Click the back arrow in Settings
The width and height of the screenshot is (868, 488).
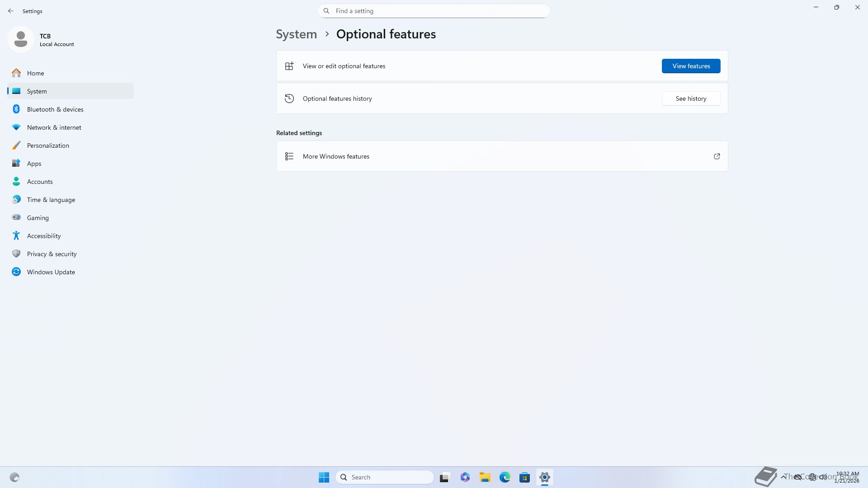(x=11, y=11)
